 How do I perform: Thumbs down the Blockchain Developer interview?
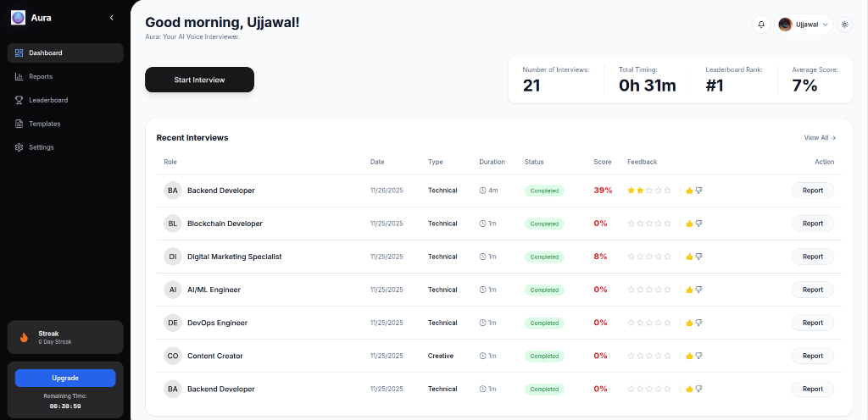coord(699,224)
